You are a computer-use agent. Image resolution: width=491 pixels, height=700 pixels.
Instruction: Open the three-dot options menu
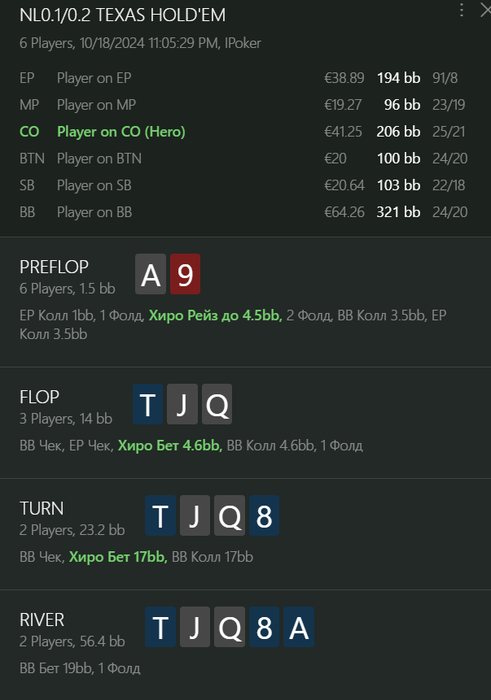click(462, 10)
